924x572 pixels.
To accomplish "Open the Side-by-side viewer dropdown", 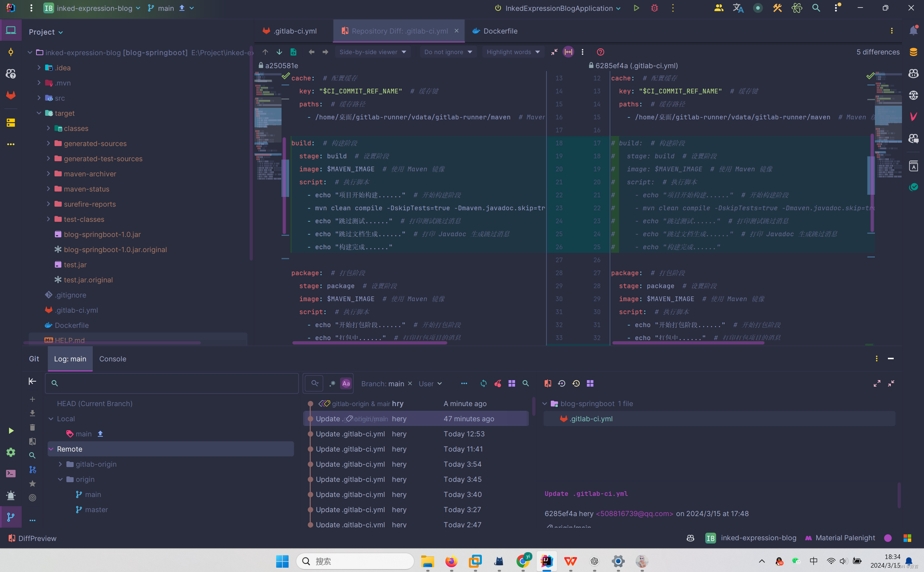I will (x=372, y=52).
